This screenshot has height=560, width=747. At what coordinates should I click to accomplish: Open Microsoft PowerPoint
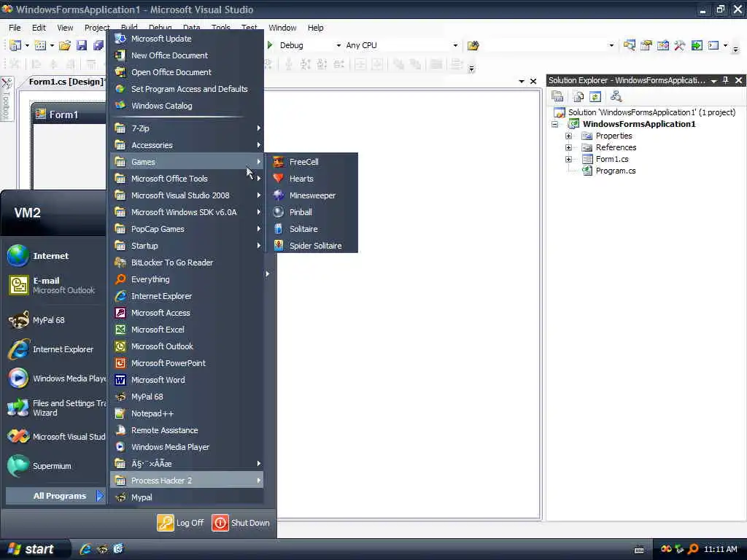(187, 363)
